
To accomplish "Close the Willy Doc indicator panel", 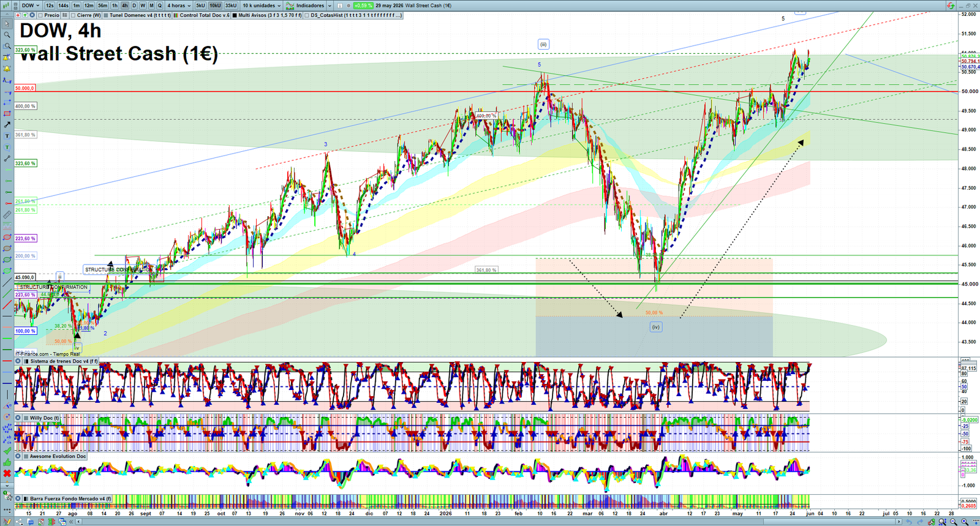I will pyautogui.click(x=18, y=418).
